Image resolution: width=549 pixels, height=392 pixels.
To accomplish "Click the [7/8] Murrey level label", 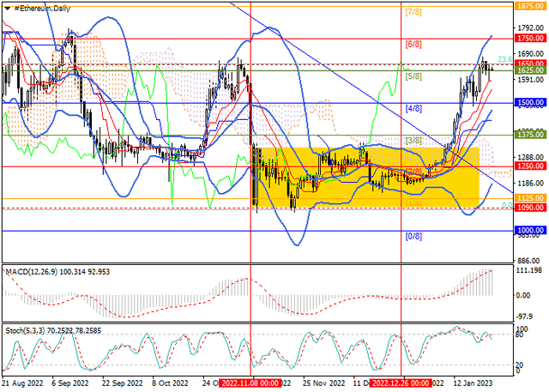I will [x=413, y=13].
